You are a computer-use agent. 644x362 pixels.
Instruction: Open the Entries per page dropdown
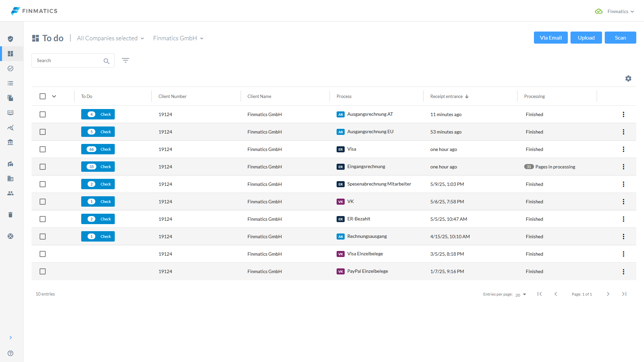click(x=520, y=294)
